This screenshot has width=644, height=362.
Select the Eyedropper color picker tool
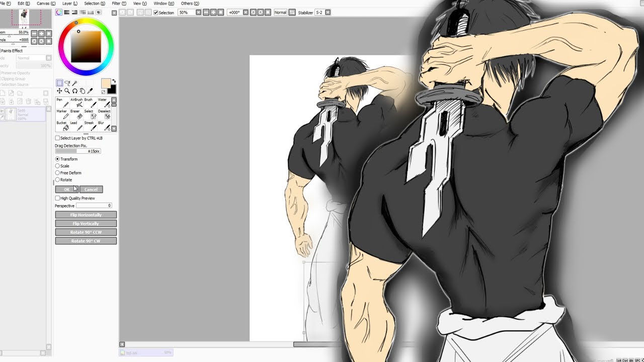point(90,91)
